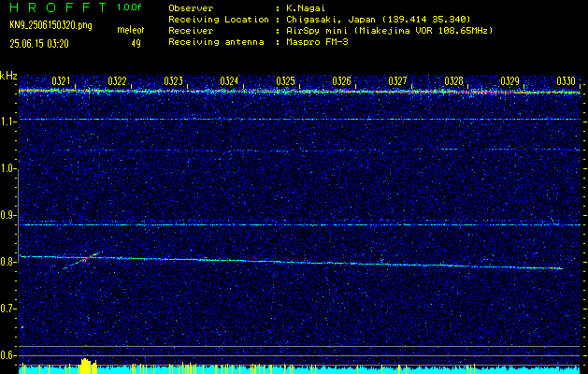Click the Observer field label
Viewport: 588px width, 374px height.
[x=191, y=8]
